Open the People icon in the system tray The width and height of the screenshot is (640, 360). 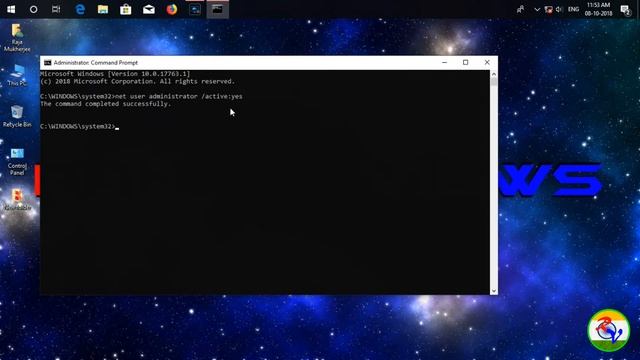(x=521, y=9)
